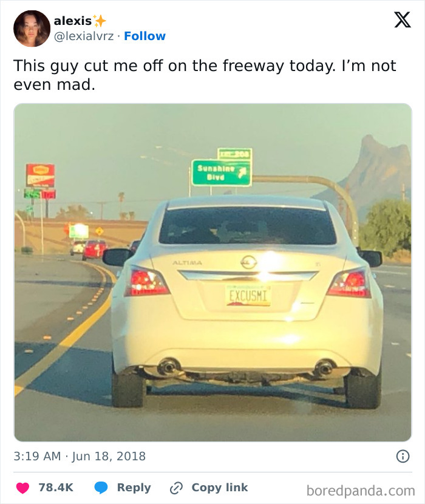Open alexis's profile picture

[32, 29]
